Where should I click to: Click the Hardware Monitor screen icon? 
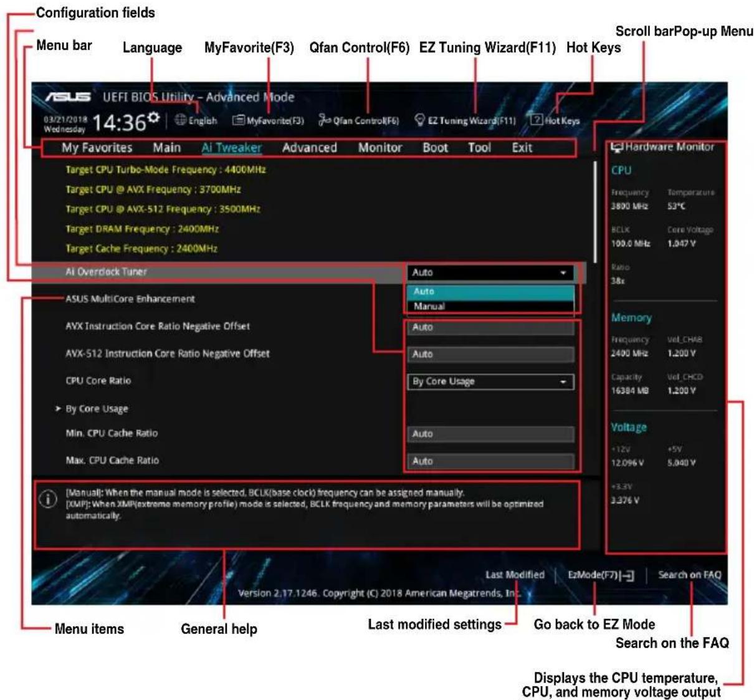[616, 147]
